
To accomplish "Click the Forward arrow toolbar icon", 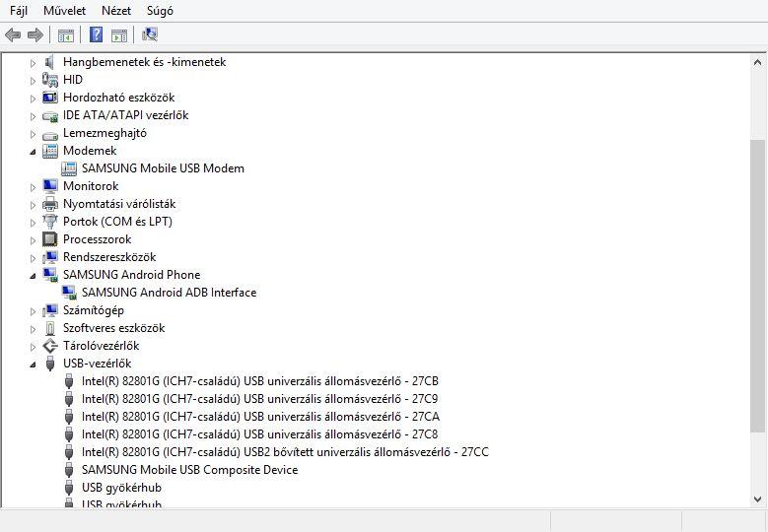I will [35, 34].
